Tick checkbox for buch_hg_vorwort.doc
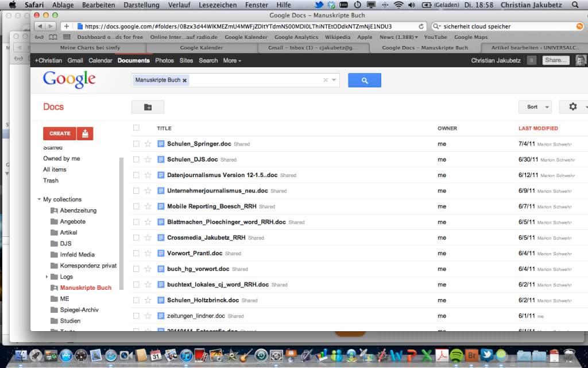The image size is (588, 368). click(x=136, y=269)
